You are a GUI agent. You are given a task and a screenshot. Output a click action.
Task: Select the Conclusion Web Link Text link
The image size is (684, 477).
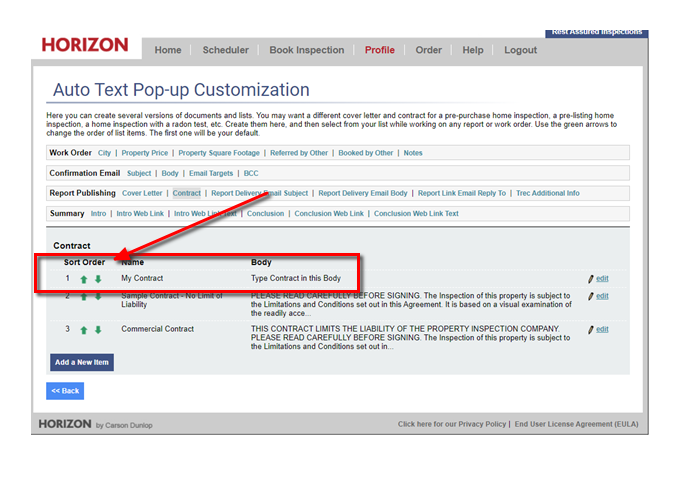coord(416,213)
